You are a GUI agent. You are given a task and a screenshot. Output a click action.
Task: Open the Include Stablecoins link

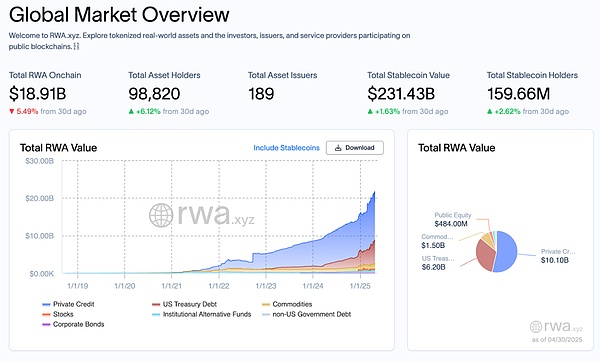(x=286, y=148)
